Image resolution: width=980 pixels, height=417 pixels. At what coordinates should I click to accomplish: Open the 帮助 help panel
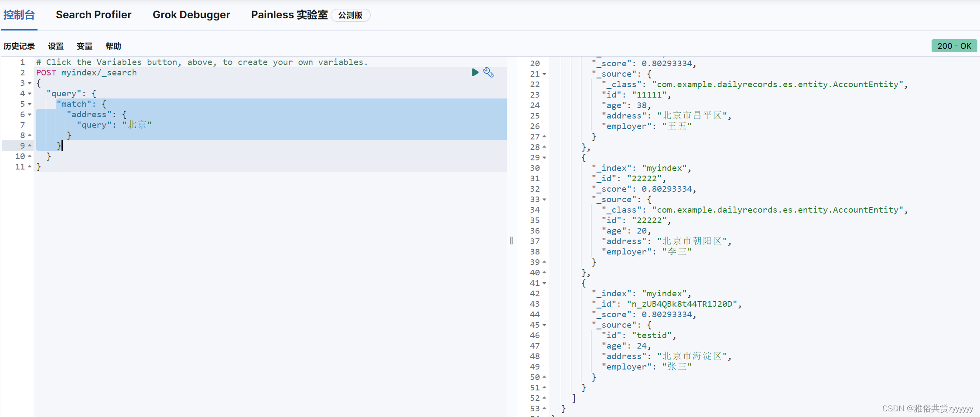click(x=113, y=46)
